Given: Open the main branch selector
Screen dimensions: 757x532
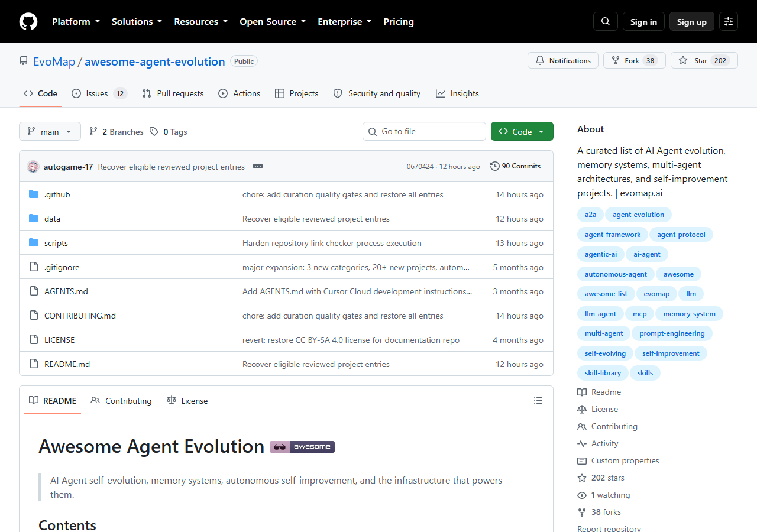Looking at the screenshot, I should (x=50, y=131).
